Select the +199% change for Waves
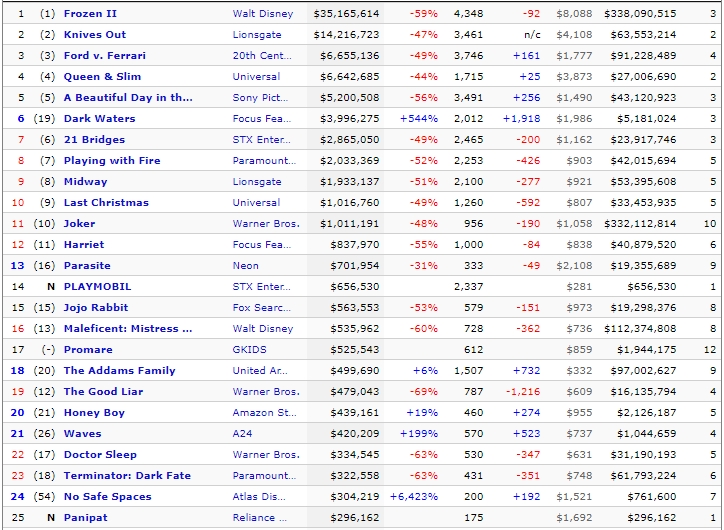This screenshot has width=724, height=530. pos(419,434)
